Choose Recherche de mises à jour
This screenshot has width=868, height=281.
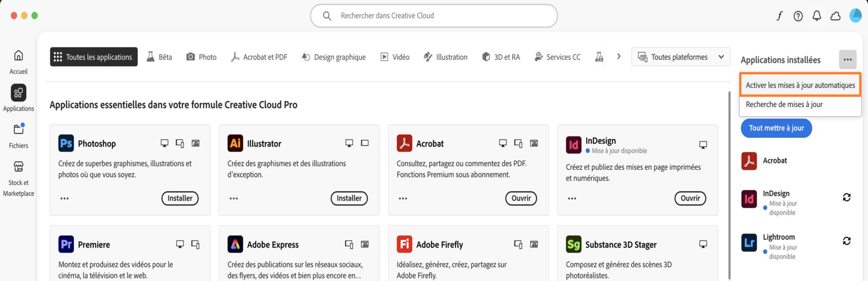tap(800, 105)
